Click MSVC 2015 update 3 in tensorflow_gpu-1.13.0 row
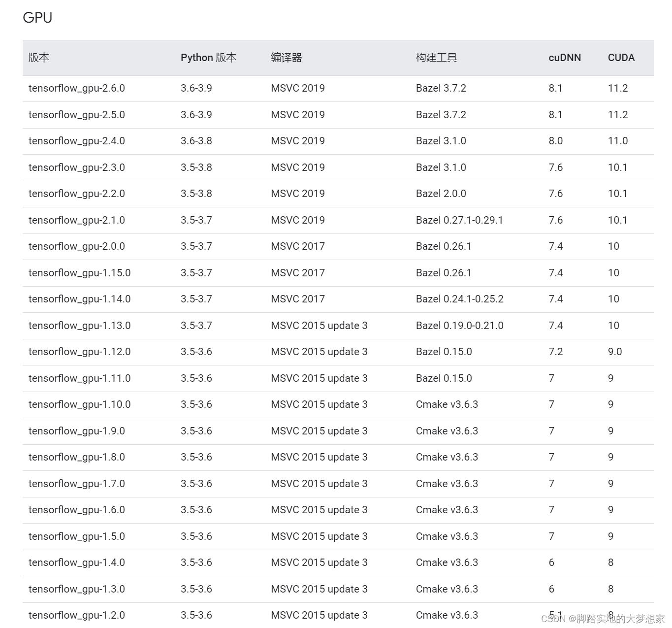 tap(319, 326)
